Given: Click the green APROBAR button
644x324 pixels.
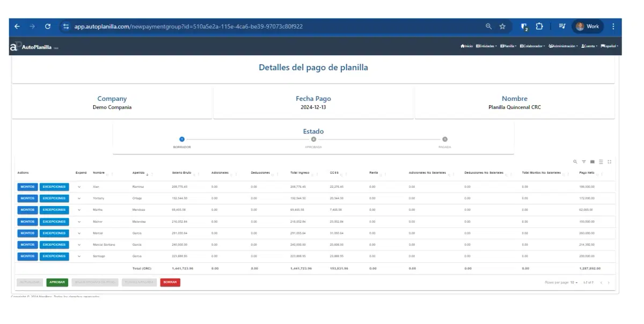Looking at the screenshot, I should pos(56,281).
